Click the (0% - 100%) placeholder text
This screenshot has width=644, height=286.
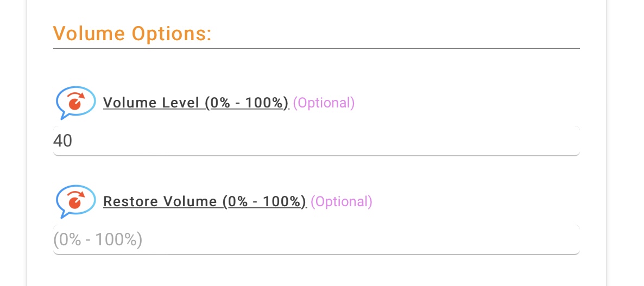click(x=98, y=240)
